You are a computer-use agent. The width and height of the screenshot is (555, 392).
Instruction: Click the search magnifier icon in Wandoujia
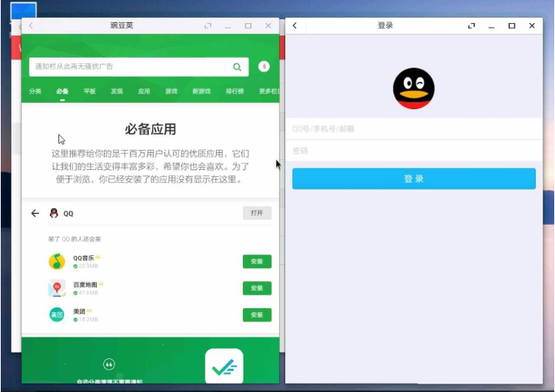tap(237, 67)
